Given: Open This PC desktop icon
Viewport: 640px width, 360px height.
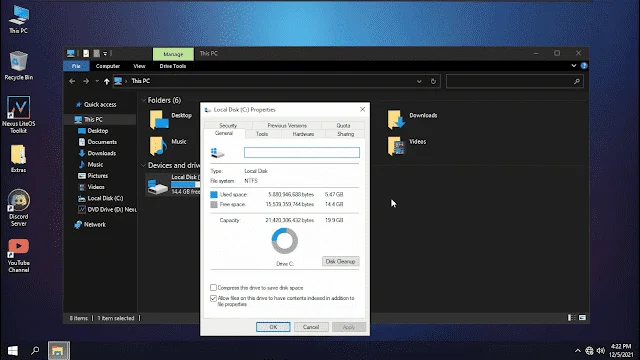Looking at the screenshot, I should [19, 19].
